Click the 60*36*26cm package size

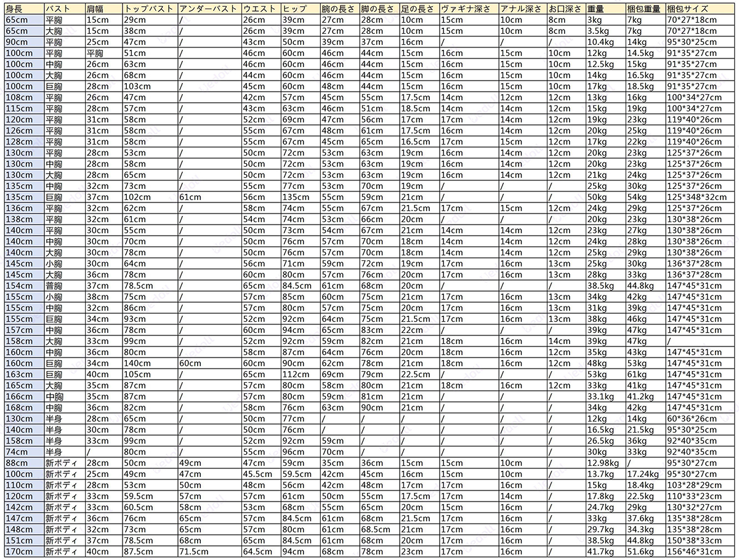click(x=701, y=418)
